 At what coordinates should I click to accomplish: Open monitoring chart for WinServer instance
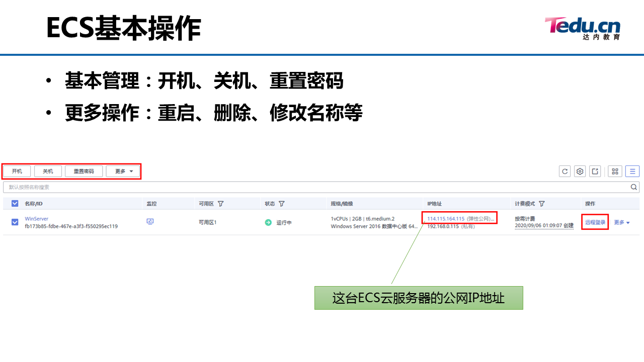tap(150, 222)
